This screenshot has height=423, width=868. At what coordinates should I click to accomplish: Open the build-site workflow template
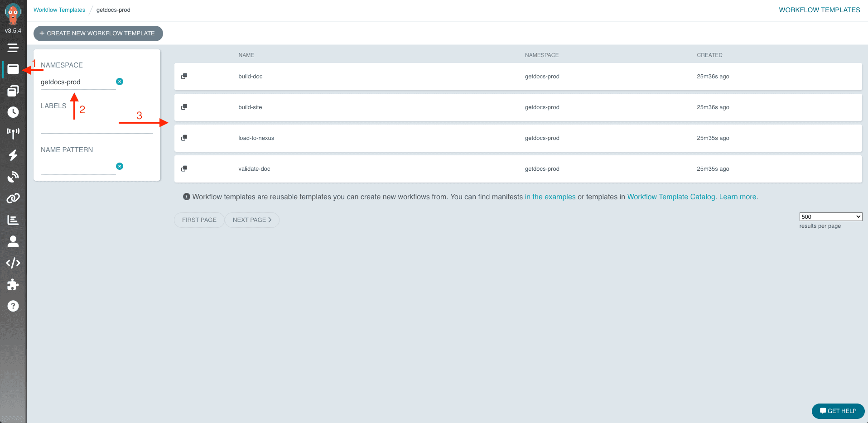point(250,107)
